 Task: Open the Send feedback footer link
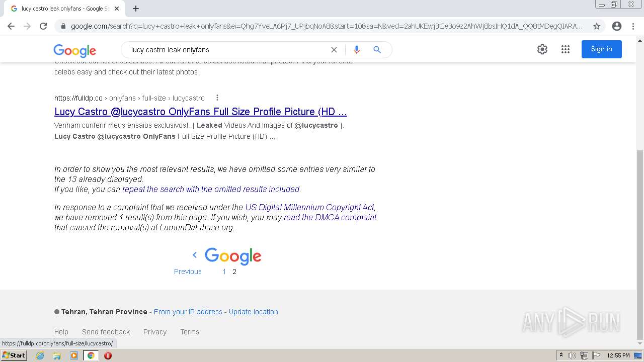coord(106,332)
